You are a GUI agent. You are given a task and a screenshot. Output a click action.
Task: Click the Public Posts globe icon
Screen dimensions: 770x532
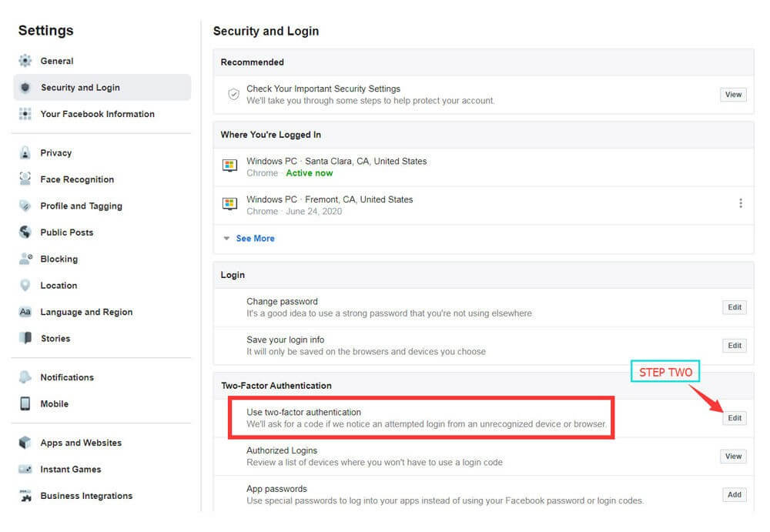point(25,232)
